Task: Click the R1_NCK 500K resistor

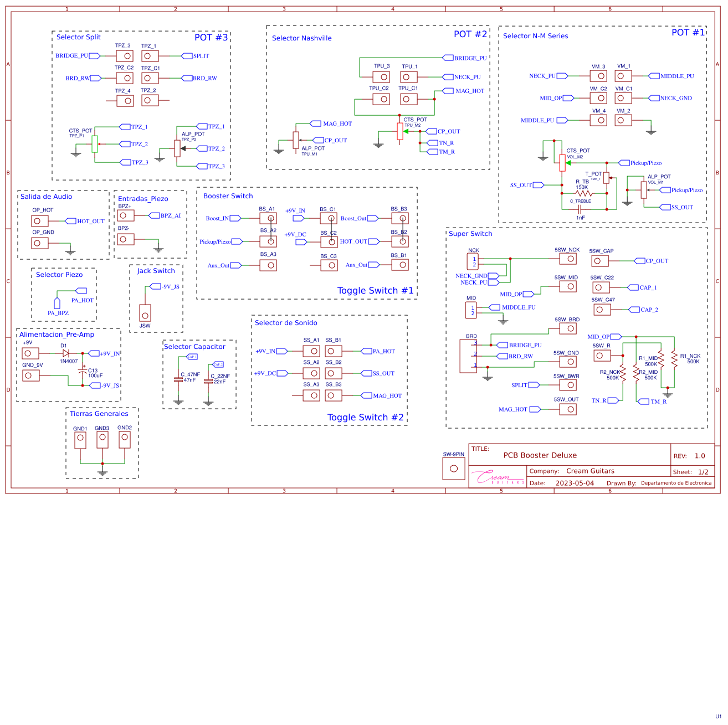Action: (675, 361)
